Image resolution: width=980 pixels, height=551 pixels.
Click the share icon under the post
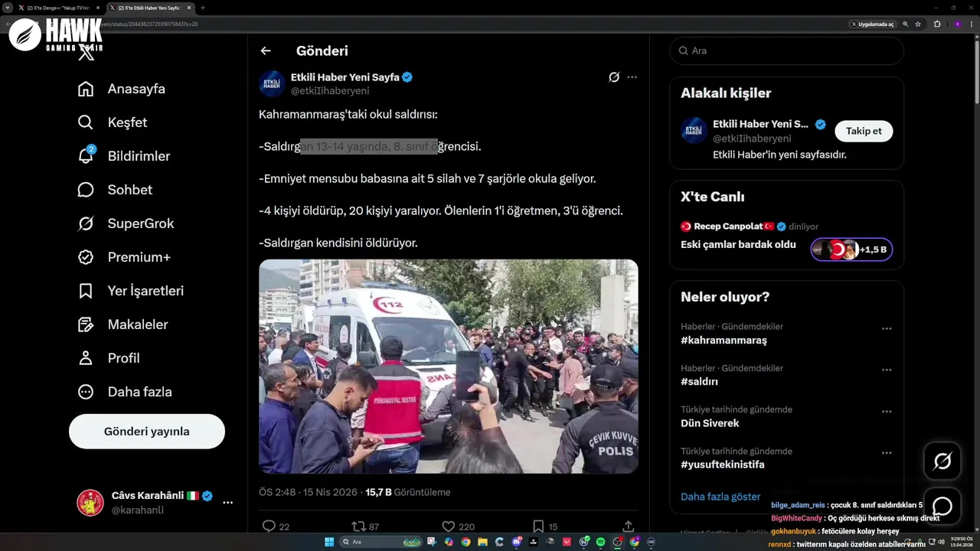[x=629, y=527]
